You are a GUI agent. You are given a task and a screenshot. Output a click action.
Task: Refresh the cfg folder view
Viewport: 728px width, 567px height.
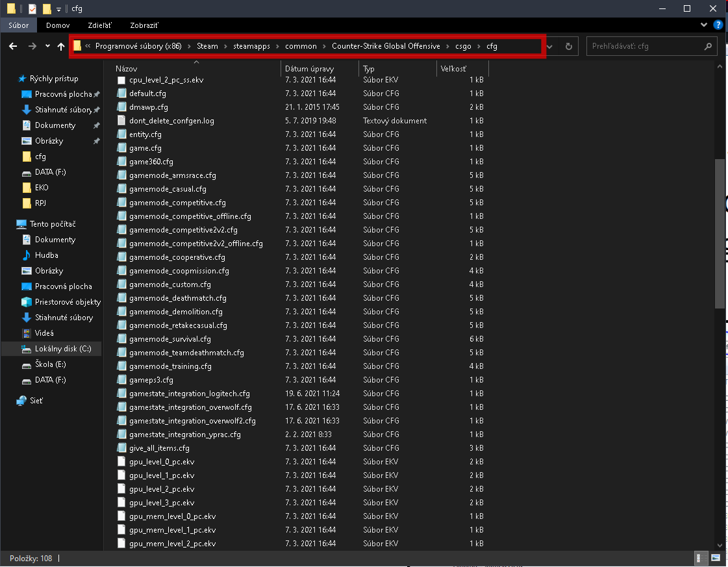click(568, 46)
